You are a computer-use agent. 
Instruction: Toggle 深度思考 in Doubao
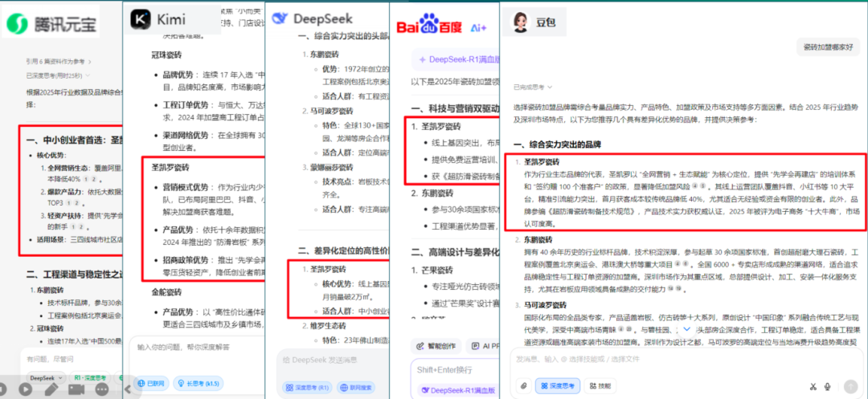point(559,385)
